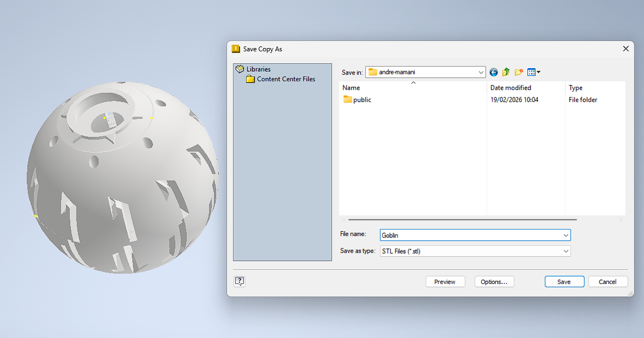
Task: Expand the Save in dropdown
Action: pyautogui.click(x=481, y=72)
